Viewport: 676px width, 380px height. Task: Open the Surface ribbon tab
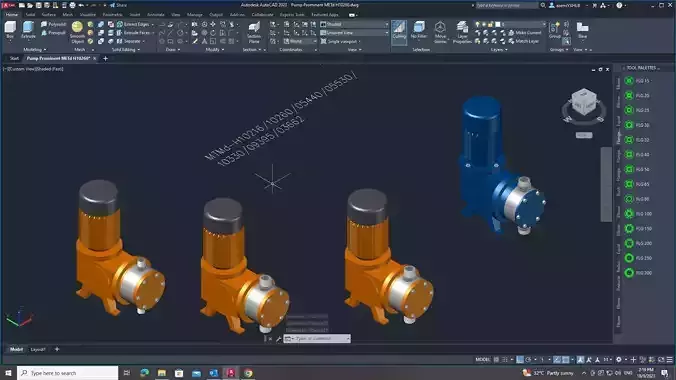(49, 15)
